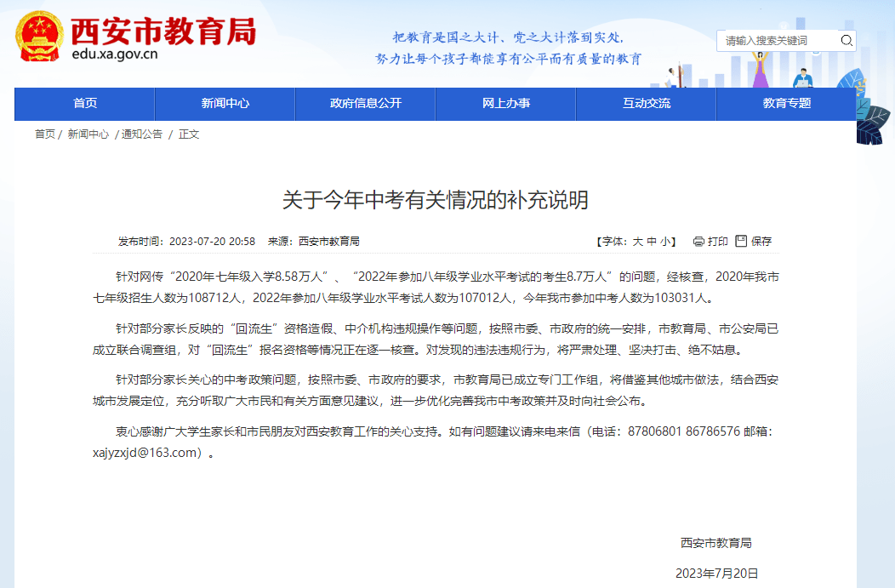
Task: Click the 西安市教育局 signature line
Action: point(716,543)
